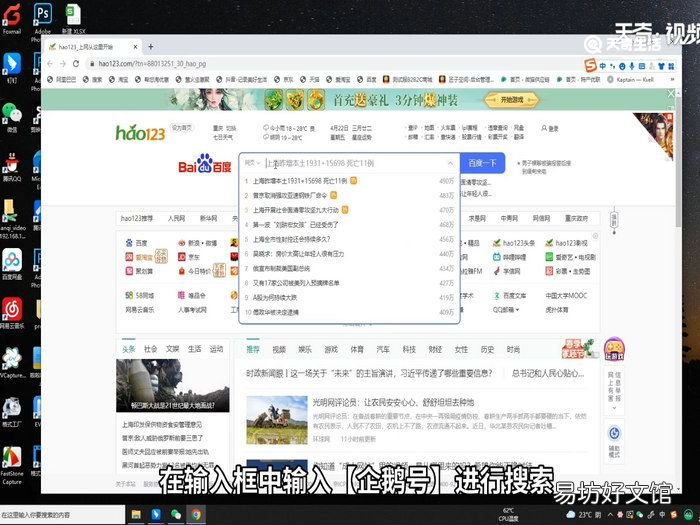Select suggestion 又有17家公司被美列入预摘牌名单

(x=296, y=283)
